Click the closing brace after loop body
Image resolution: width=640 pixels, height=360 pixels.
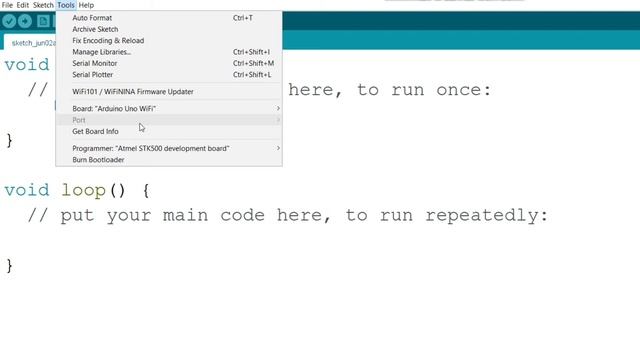coord(9,266)
